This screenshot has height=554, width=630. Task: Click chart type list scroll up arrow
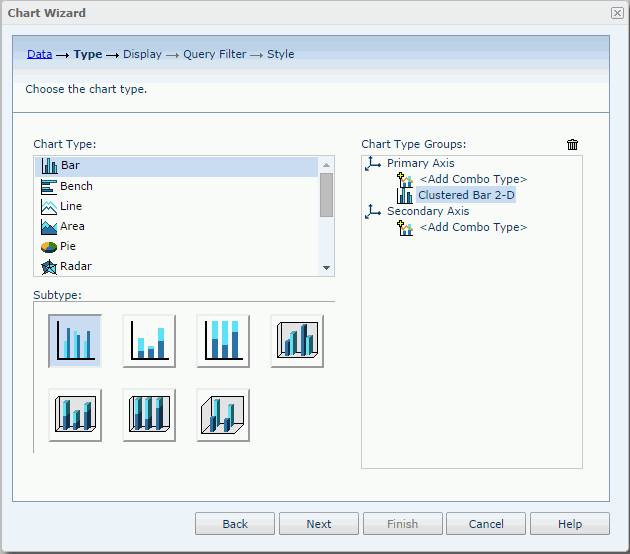(326, 165)
